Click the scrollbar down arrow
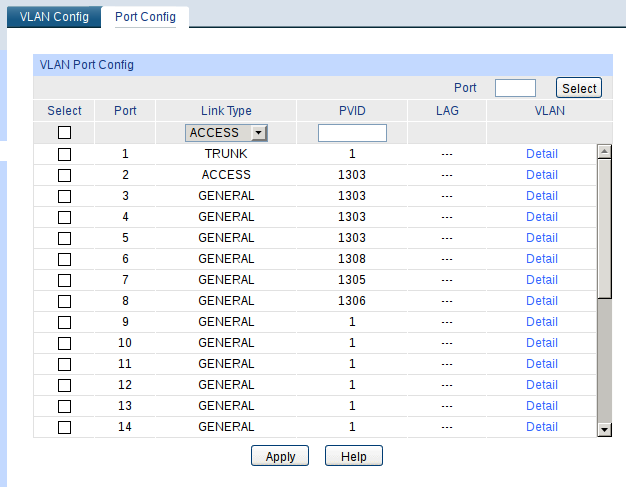The height and width of the screenshot is (487, 626). 604,429
